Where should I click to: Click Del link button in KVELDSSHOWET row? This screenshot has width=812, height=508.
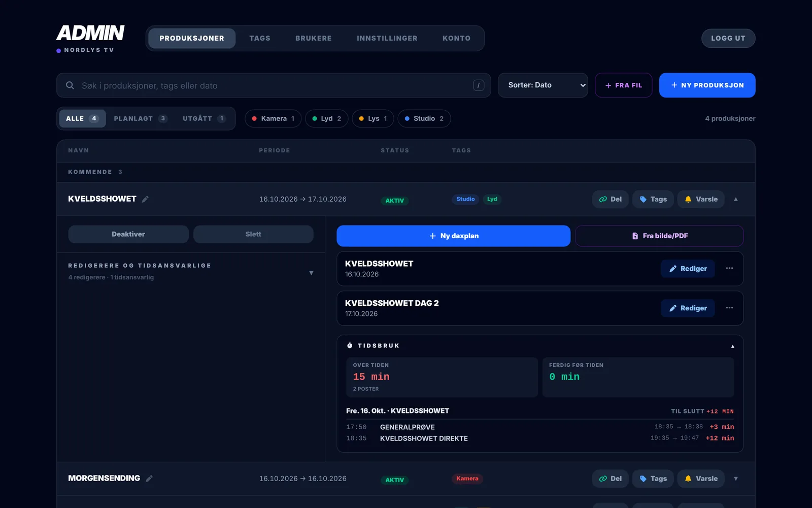[611, 199]
